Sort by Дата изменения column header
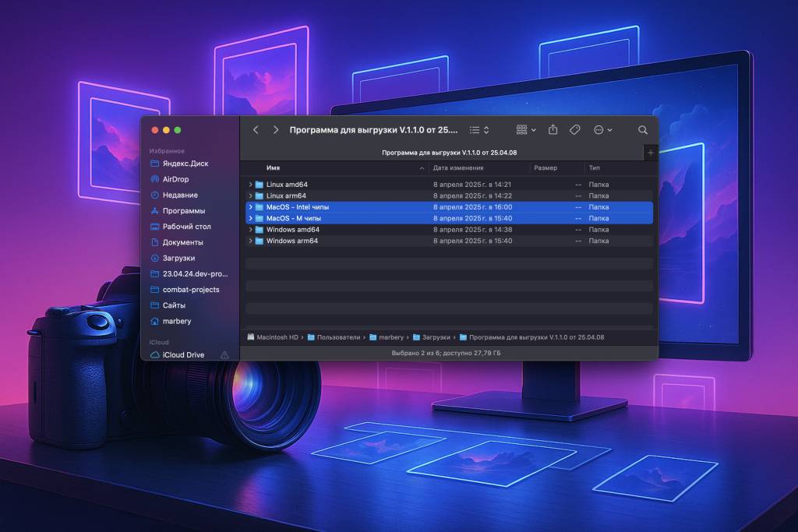798x532 pixels. click(458, 168)
